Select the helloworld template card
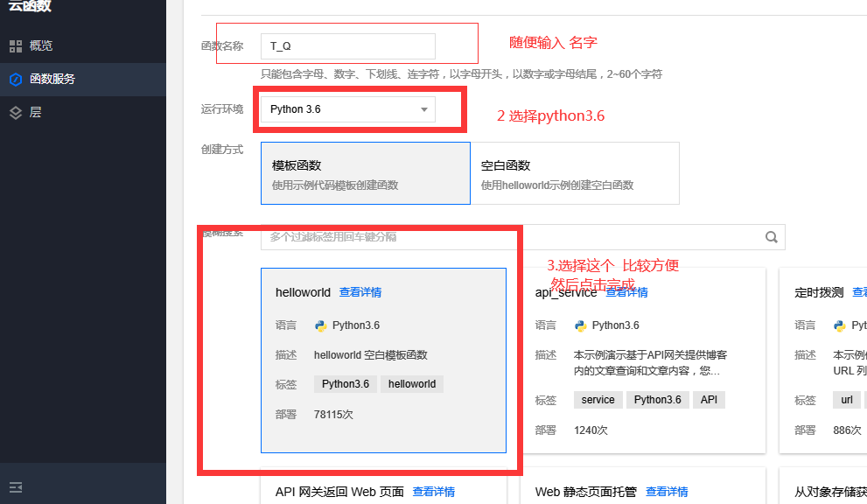The width and height of the screenshot is (867, 504). (x=385, y=359)
